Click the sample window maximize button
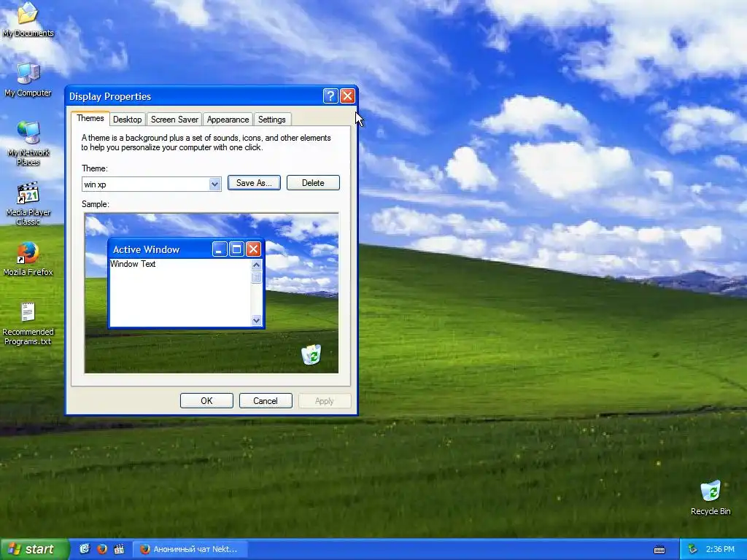 tap(236, 249)
